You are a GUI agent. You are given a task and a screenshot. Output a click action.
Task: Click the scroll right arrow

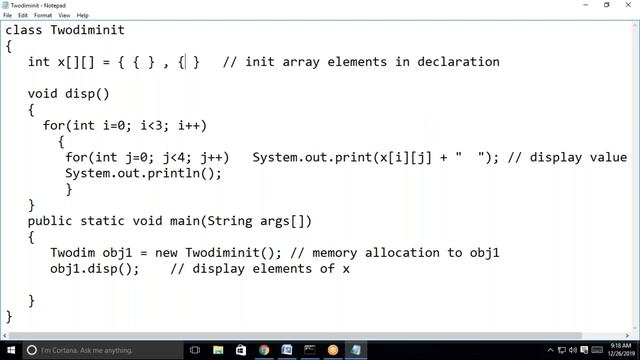pyautogui.click(x=627, y=336)
